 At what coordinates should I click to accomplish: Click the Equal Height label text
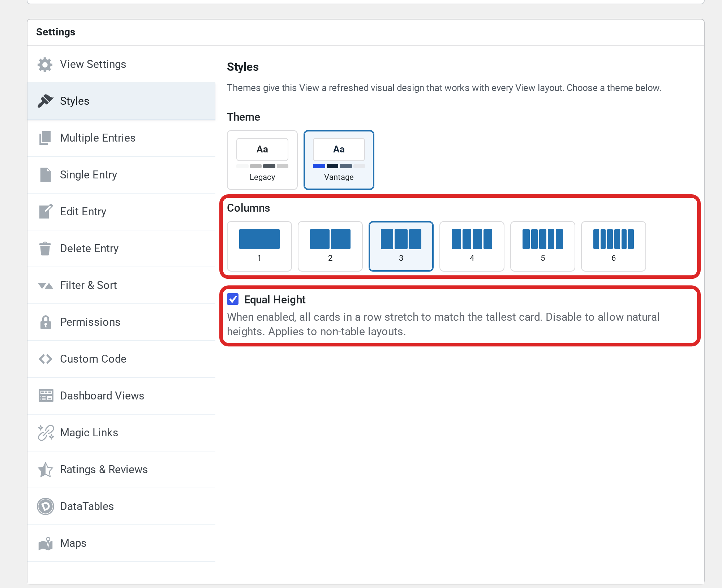pyautogui.click(x=275, y=300)
